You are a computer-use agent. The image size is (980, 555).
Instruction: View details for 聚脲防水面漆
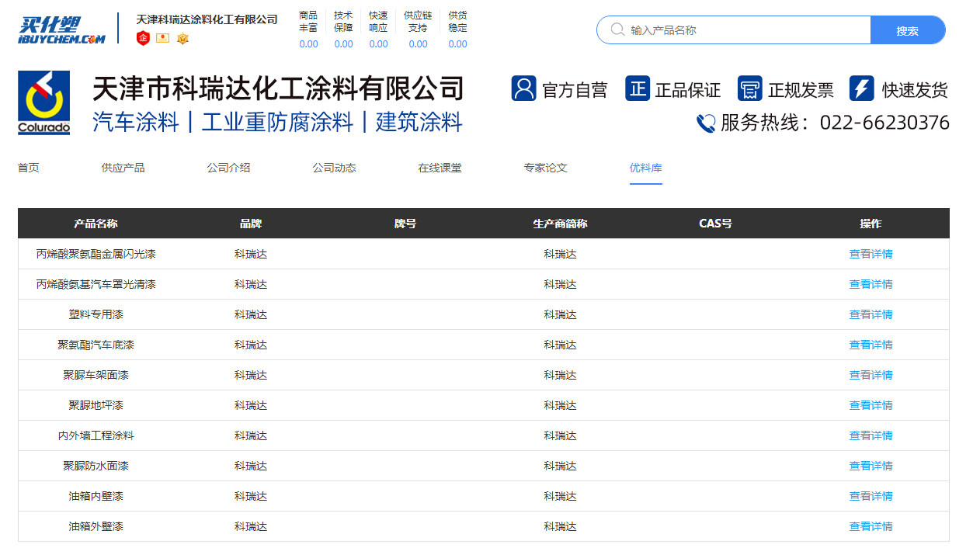[x=871, y=466]
